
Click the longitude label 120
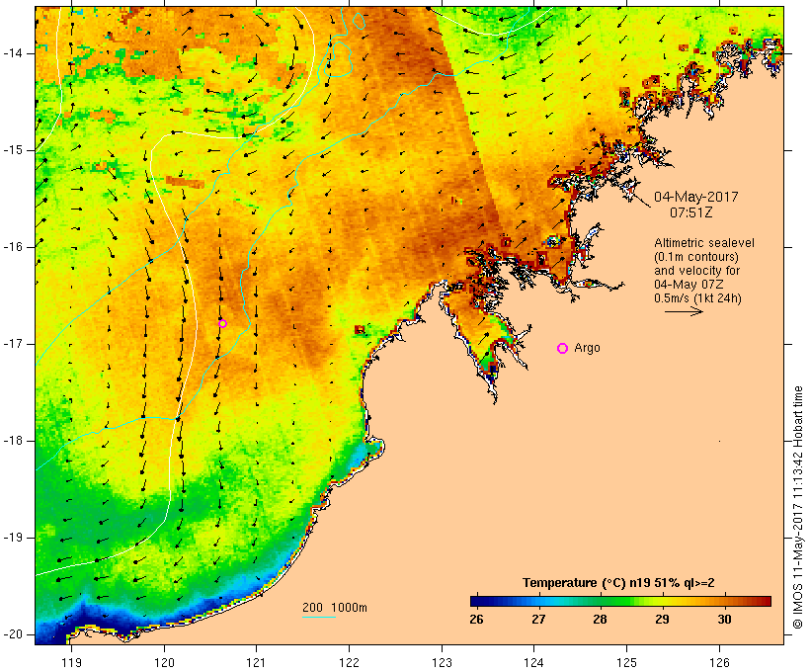(164, 662)
